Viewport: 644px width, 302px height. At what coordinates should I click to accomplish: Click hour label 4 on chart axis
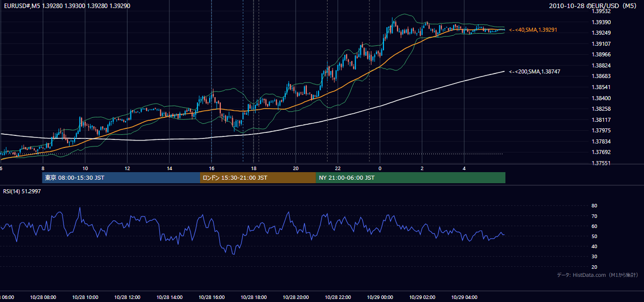point(464,168)
